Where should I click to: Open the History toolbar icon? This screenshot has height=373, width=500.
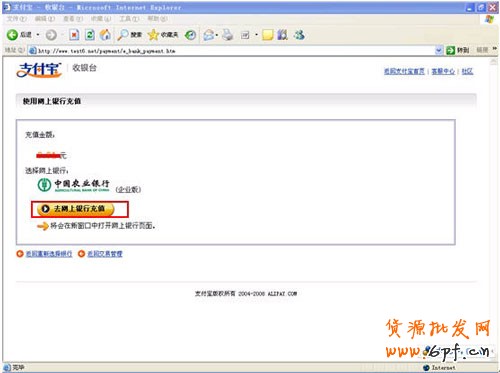(x=191, y=35)
